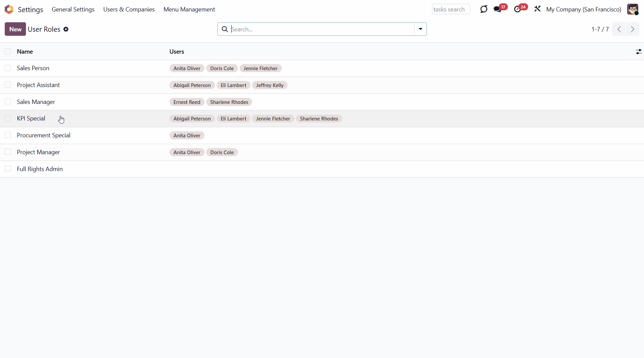Expand the search filter options dropdown
The width and height of the screenshot is (644, 358).
(x=420, y=29)
